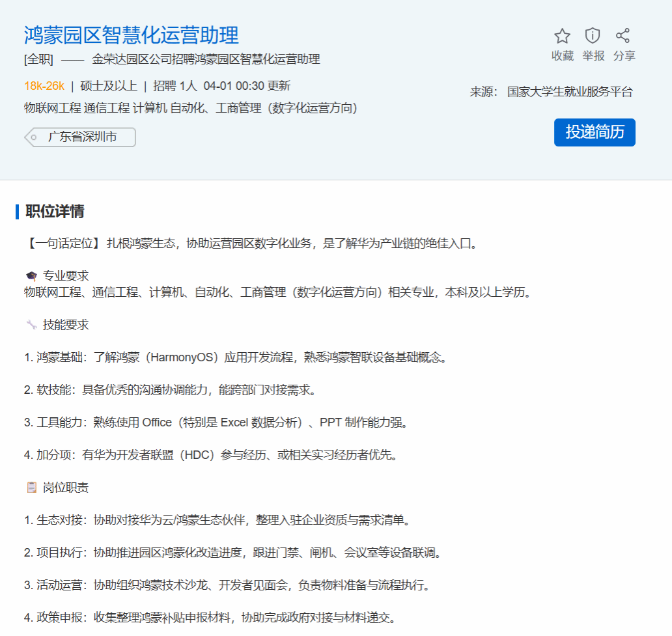Click the source 国家大学生就业服务平台
The width and height of the screenshot is (672, 636).
pyautogui.click(x=570, y=92)
